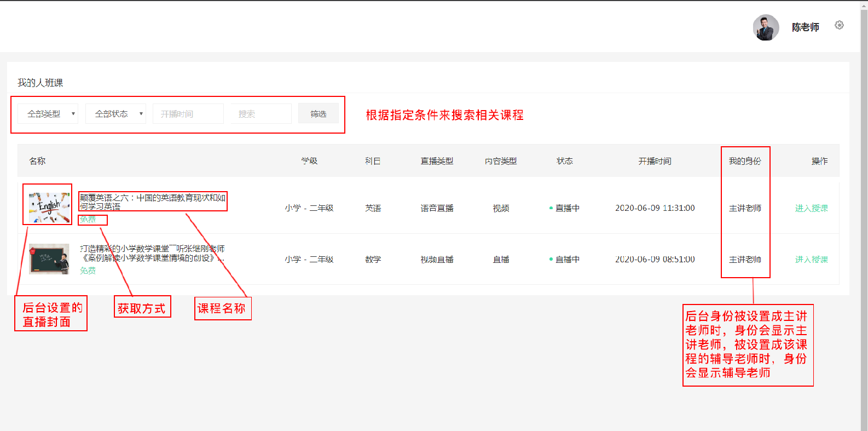This screenshot has width=868, height=431.
Task: Click the 英语 subject cell
Action: pos(373,208)
